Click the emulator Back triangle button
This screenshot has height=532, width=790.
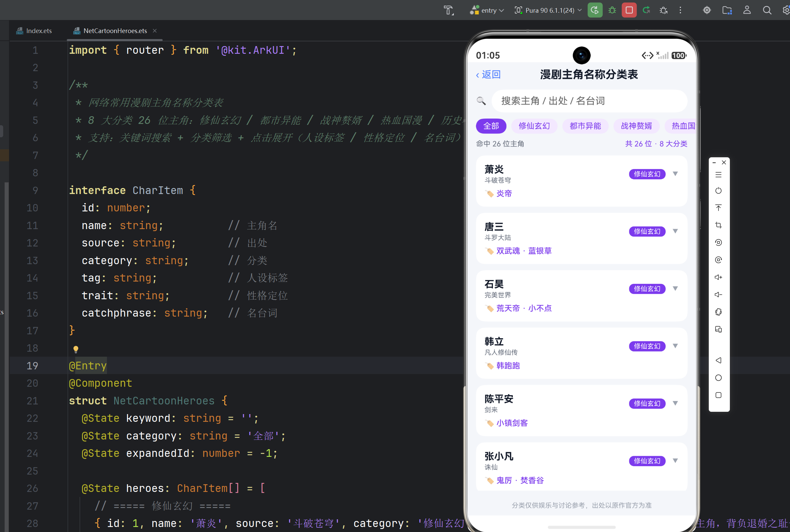tap(718, 360)
